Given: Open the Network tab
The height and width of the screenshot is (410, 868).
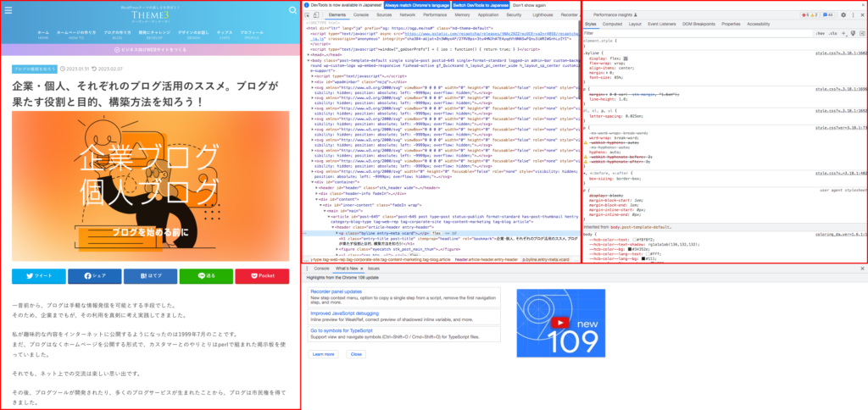Looking at the screenshot, I should point(408,15).
